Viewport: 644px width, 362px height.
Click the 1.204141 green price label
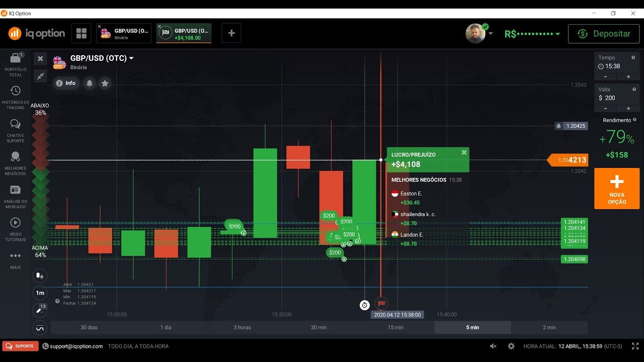pyautogui.click(x=574, y=222)
